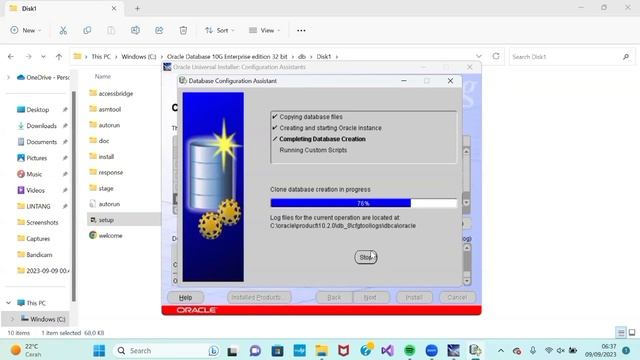
Task: Go forward in File Explorer
Action: [x=28, y=56]
